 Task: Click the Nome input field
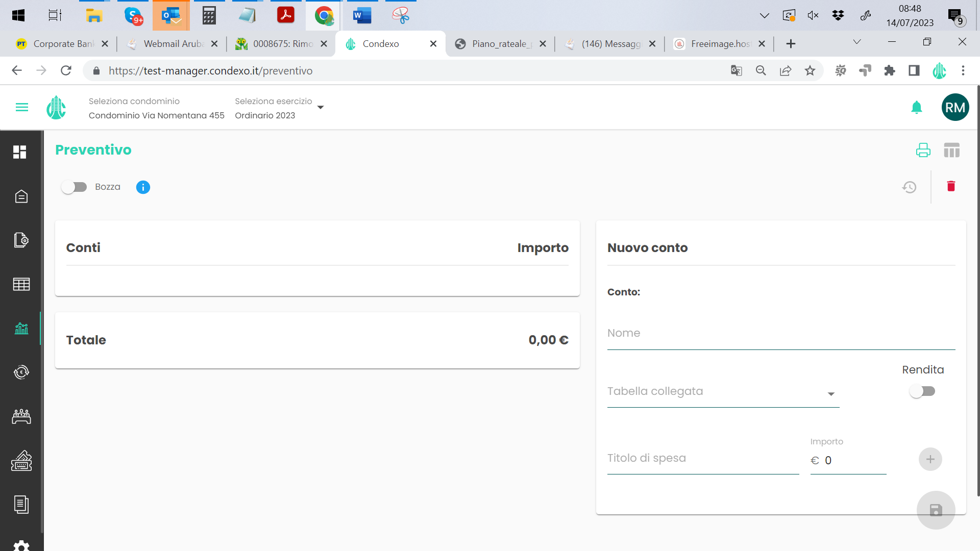(x=780, y=334)
